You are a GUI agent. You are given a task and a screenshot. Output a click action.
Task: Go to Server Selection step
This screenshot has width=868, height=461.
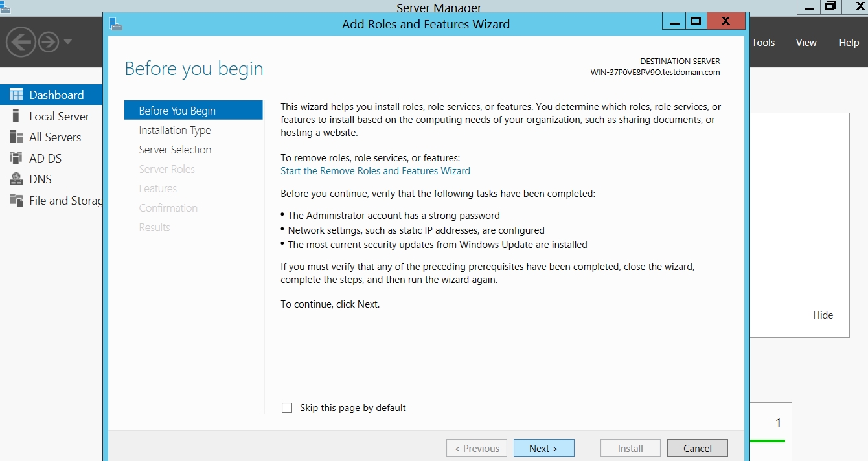[x=175, y=150]
